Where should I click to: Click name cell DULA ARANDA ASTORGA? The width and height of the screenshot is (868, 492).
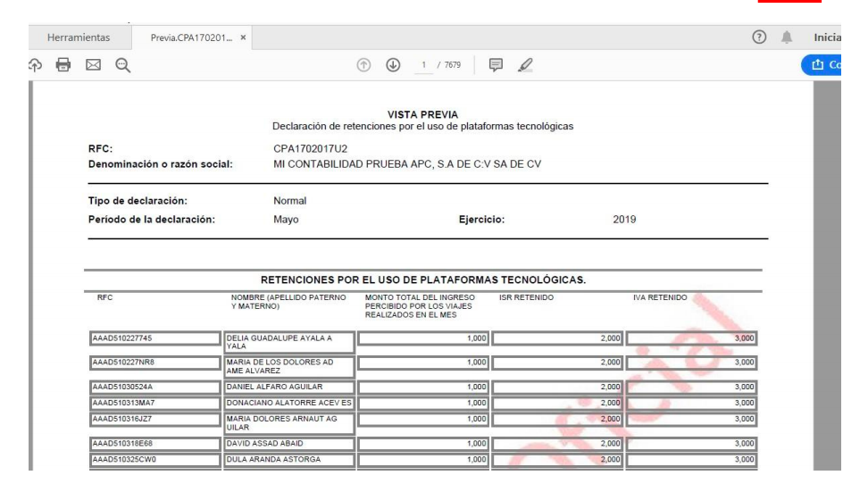[289, 459]
